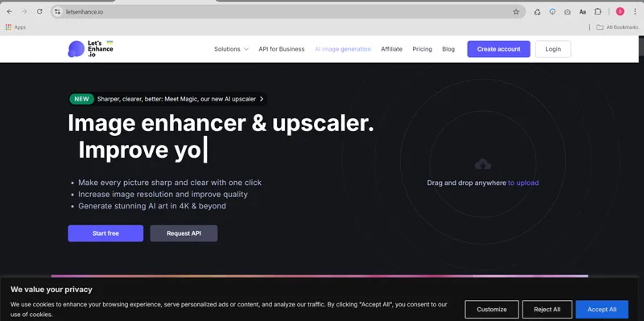Image resolution: width=644 pixels, height=321 pixels.
Task: Open API for Business page
Action: 281,49
